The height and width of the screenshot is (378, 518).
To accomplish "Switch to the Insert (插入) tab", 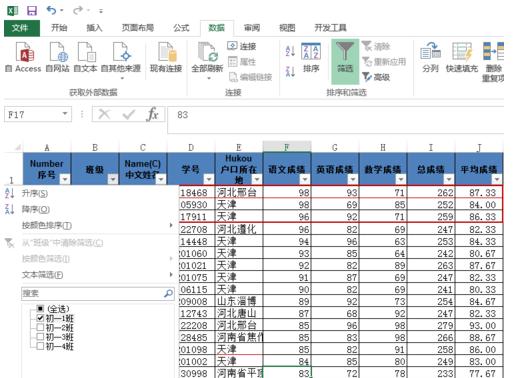I will pos(94,28).
